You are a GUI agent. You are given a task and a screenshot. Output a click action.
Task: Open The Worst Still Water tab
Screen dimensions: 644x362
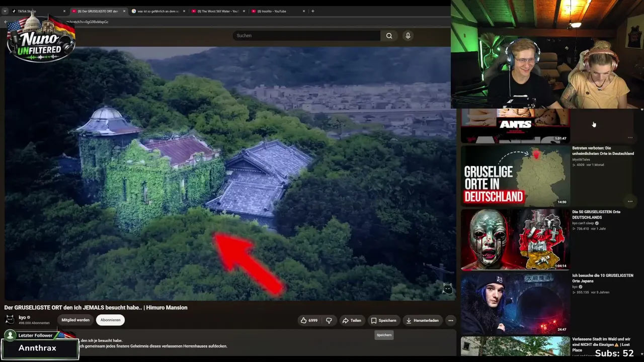[218, 11]
